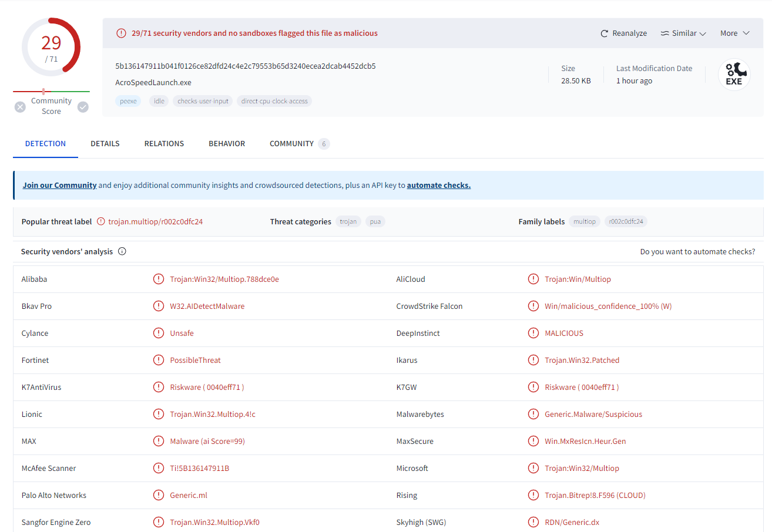The width and height of the screenshot is (772, 532).
Task: Open the BEHAVIOR tab
Action: 227,143
